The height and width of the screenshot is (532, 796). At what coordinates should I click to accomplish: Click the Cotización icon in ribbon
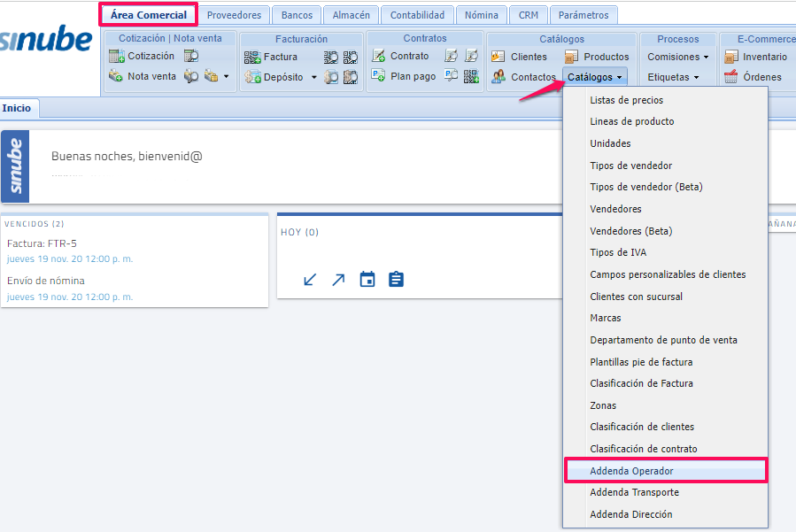[x=117, y=57]
